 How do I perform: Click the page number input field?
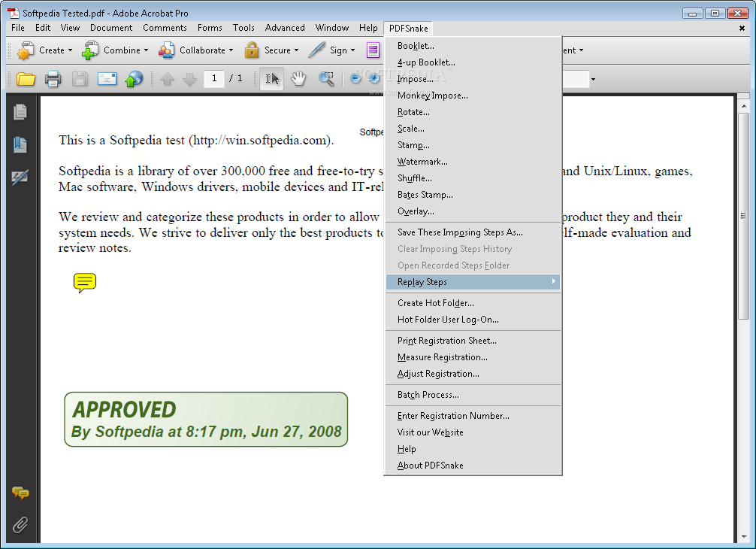(x=214, y=78)
